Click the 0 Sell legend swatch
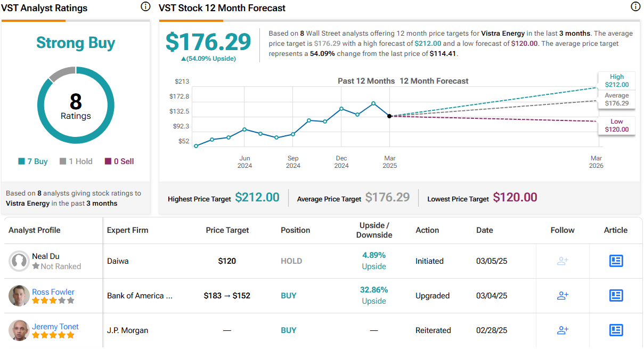The width and height of the screenshot is (644, 349). (108, 161)
